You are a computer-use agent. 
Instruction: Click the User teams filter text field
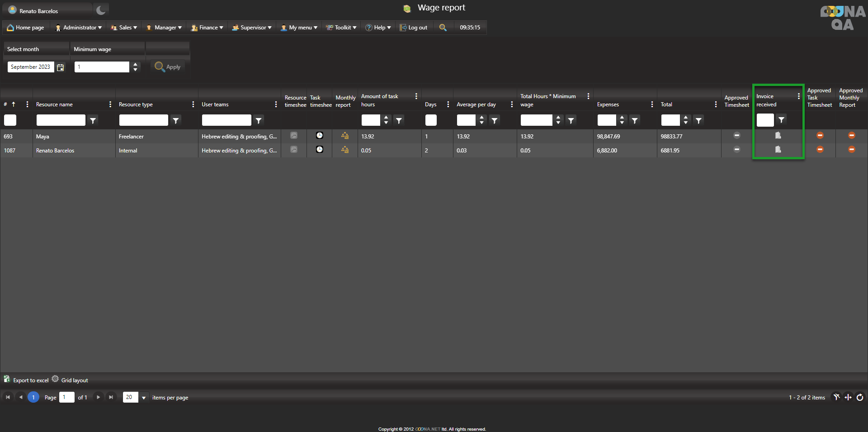pos(226,120)
